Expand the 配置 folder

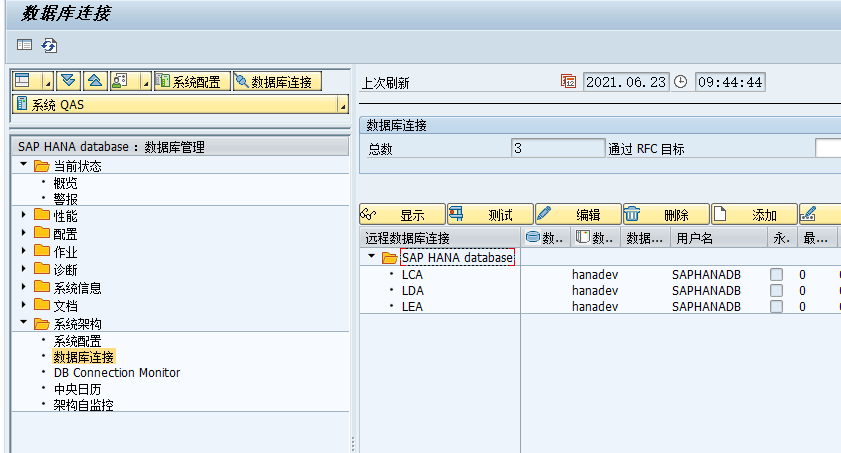[24, 233]
